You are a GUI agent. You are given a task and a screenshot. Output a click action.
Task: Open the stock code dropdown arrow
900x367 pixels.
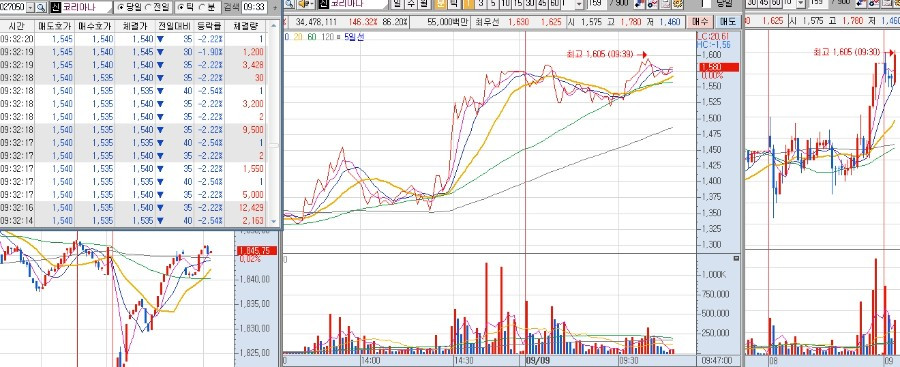pos(30,7)
